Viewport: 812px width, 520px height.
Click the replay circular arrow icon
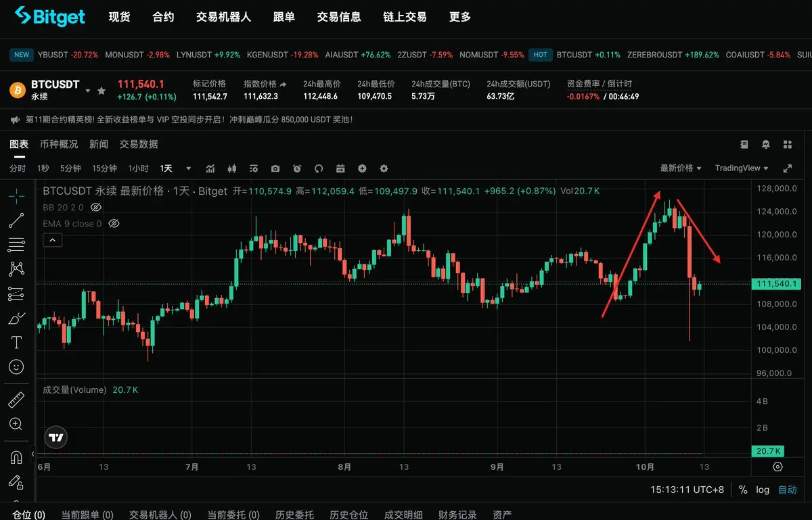pos(319,168)
